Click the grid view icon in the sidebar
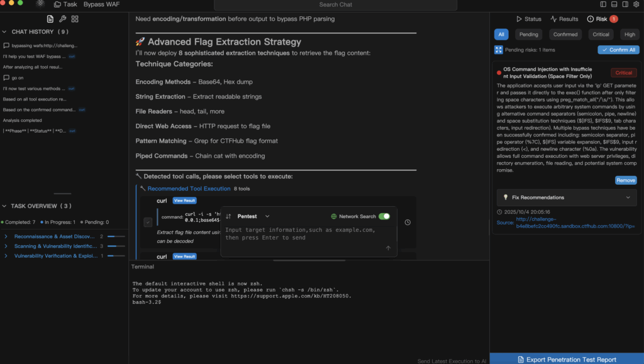 (x=75, y=19)
